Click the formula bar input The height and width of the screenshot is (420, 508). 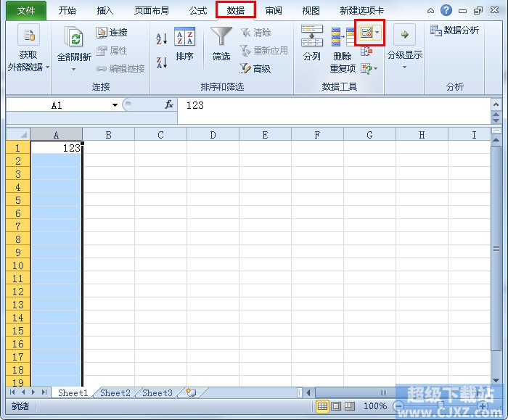(x=334, y=111)
